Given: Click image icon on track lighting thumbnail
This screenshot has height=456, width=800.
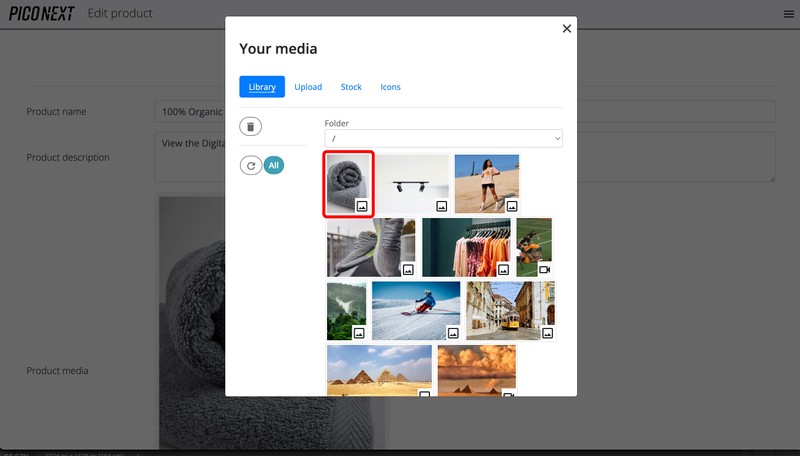Looking at the screenshot, I should [440, 206].
